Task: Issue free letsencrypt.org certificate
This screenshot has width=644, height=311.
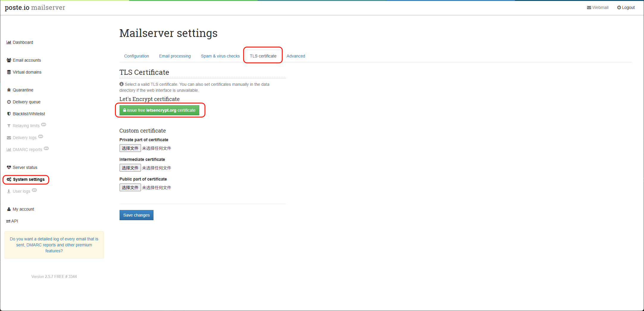Action: 159,110
